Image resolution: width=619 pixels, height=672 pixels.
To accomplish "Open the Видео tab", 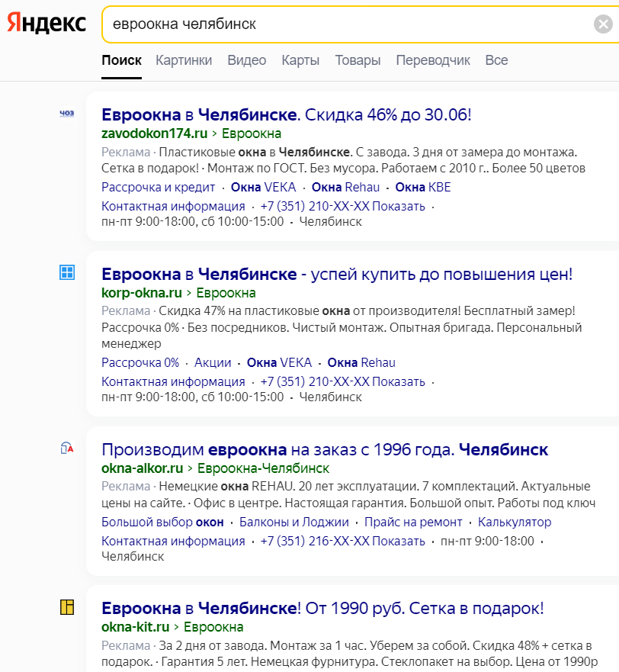I will (x=247, y=60).
